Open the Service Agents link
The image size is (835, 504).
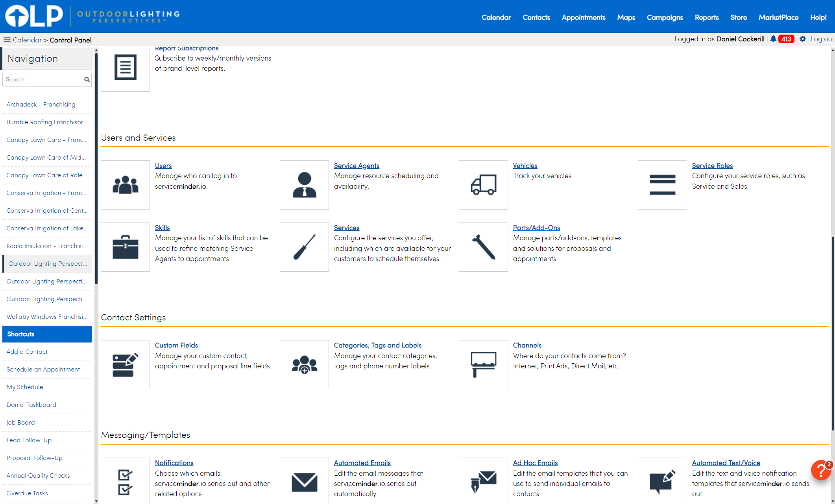tap(357, 166)
